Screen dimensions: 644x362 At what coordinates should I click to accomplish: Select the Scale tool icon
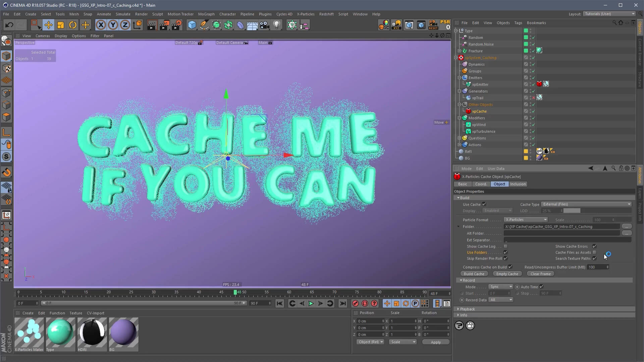[x=61, y=25]
